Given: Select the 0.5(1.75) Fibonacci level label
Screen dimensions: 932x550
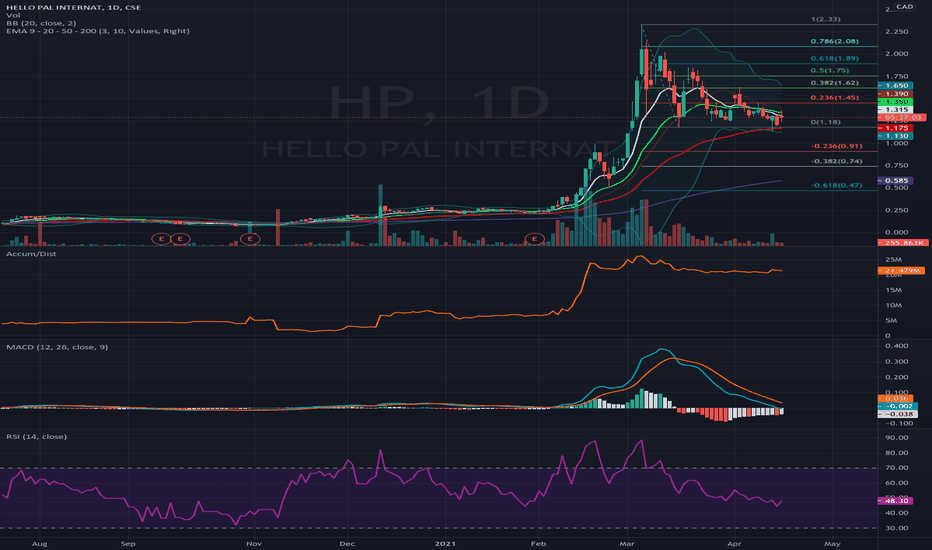Looking at the screenshot, I should click(x=830, y=70).
